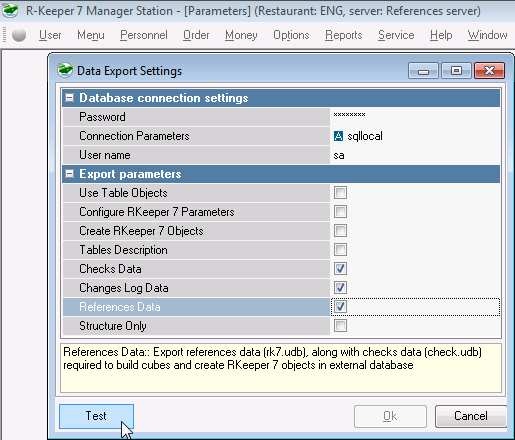The image size is (515, 440).
Task: Enable the Use Table Objects checkbox
Action: 340,193
